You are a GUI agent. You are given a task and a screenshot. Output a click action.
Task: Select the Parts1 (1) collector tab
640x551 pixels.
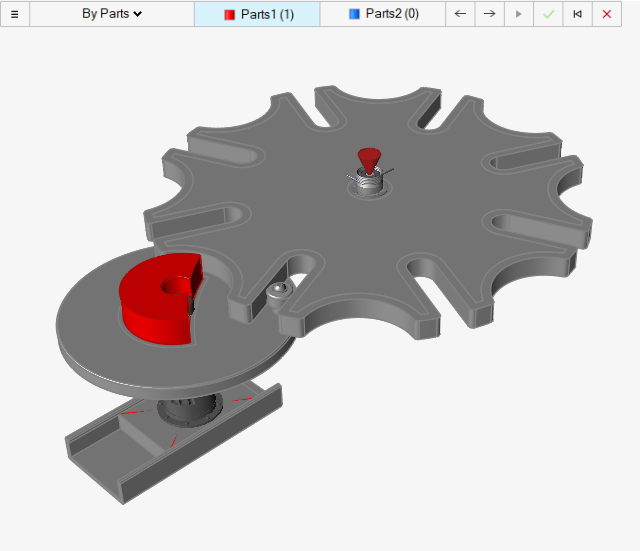pos(258,14)
